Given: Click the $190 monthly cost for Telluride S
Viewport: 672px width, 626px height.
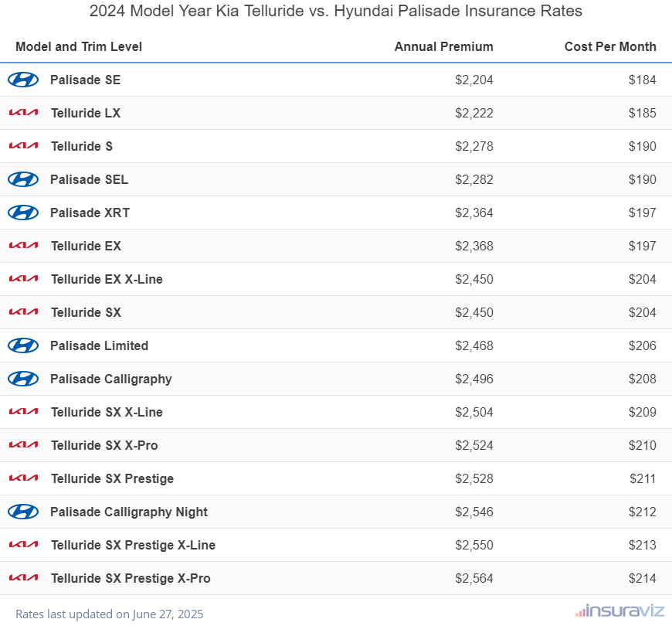Looking at the screenshot, I should point(643,146).
